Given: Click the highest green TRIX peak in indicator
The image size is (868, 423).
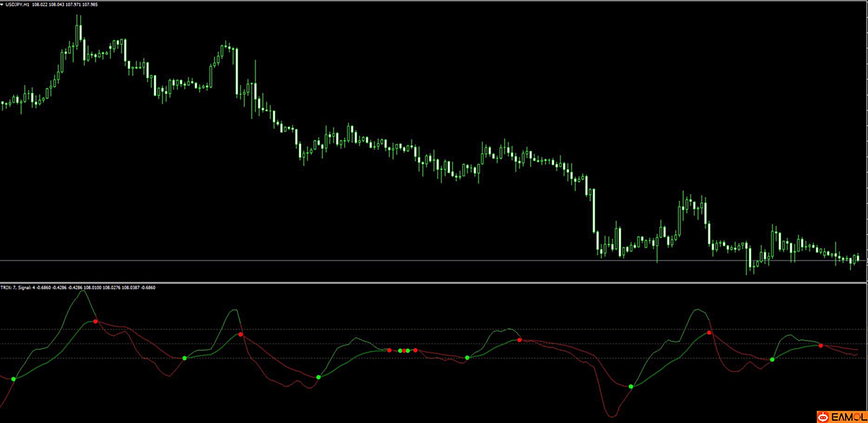Looking at the screenshot, I should pyautogui.click(x=83, y=291).
